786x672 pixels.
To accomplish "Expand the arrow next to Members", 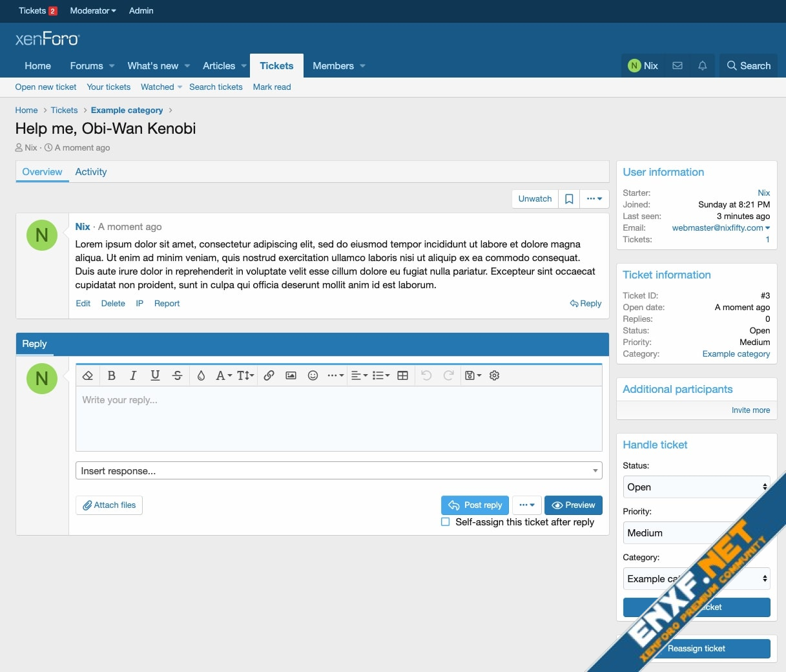I will tap(362, 66).
